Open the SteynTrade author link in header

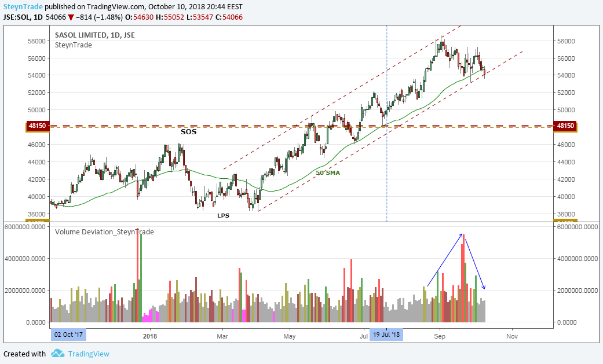point(23,6)
